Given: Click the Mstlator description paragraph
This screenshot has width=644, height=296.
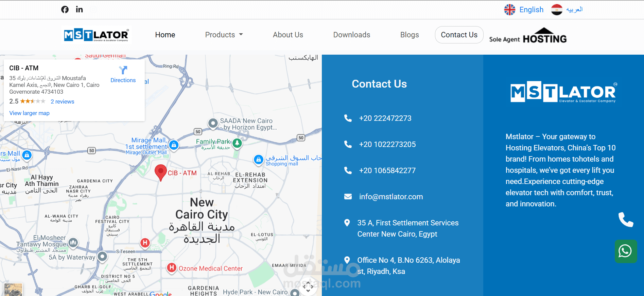Looking at the screenshot, I should pyautogui.click(x=560, y=170).
